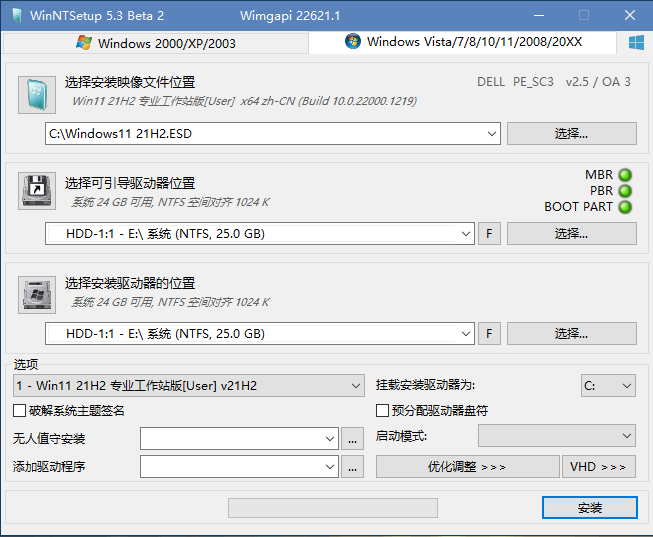Screen dimensions: 653x537
Task: Open the image file path dropdown
Action: pyautogui.click(x=491, y=134)
